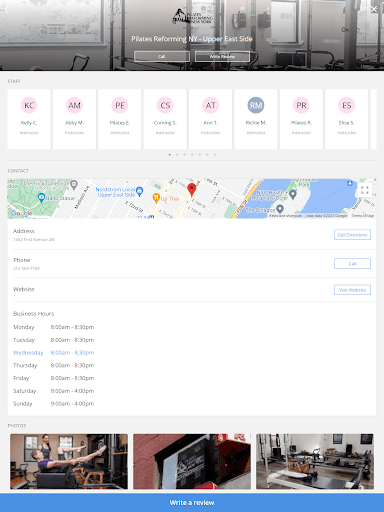The height and width of the screenshot is (512, 384).
Task: Open Kelly C. instructor card
Action: pos(29,119)
